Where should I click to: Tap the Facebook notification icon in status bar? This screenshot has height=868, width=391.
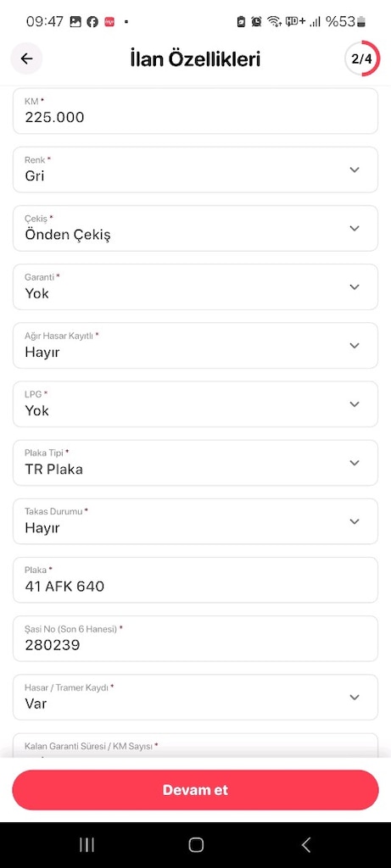[x=92, y=22]
